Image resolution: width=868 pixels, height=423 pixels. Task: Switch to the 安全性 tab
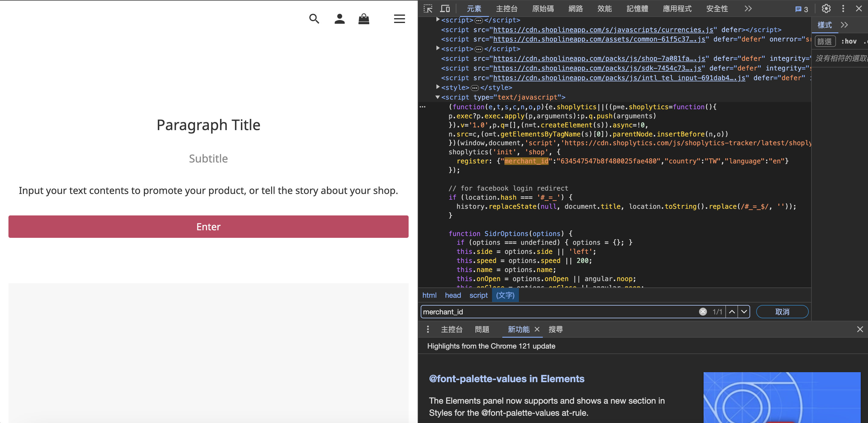point(717,9)
